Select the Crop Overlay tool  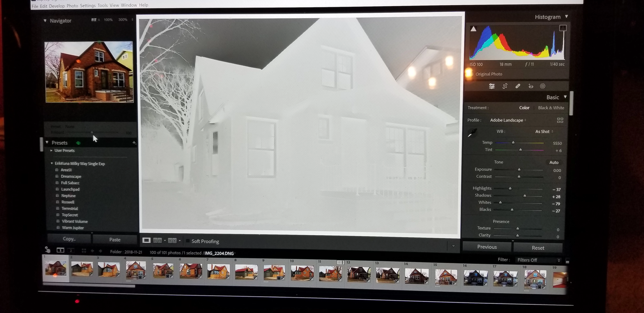click(505, 86)
